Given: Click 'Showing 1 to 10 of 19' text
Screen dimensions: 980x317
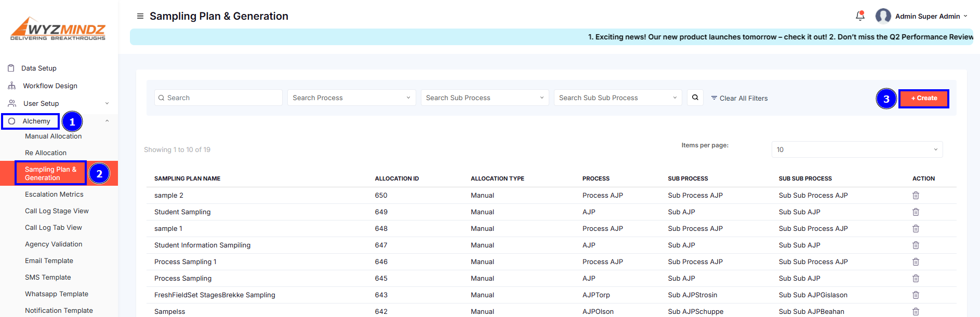Looking at the screenshot, I should tap(177, 150).
